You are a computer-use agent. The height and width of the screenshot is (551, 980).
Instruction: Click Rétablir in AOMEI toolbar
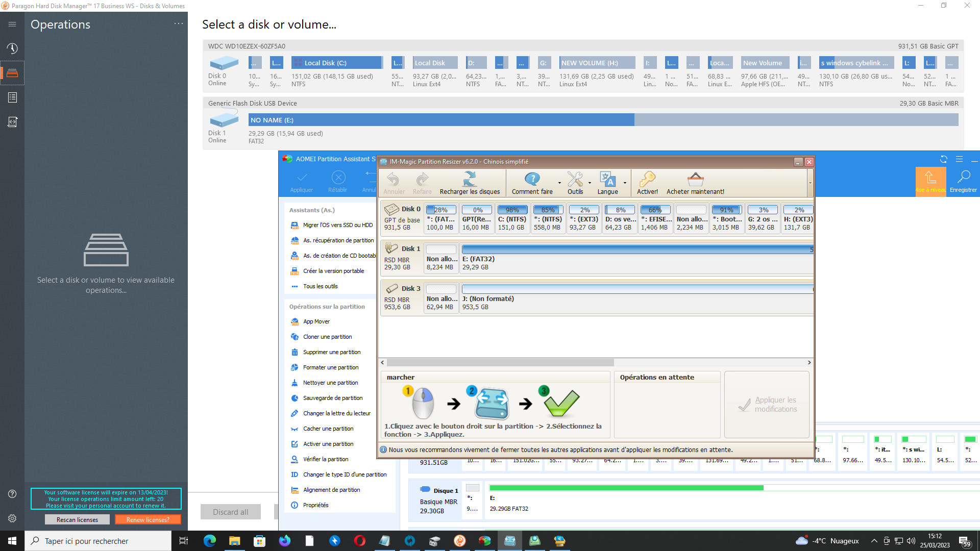point(337,182)
